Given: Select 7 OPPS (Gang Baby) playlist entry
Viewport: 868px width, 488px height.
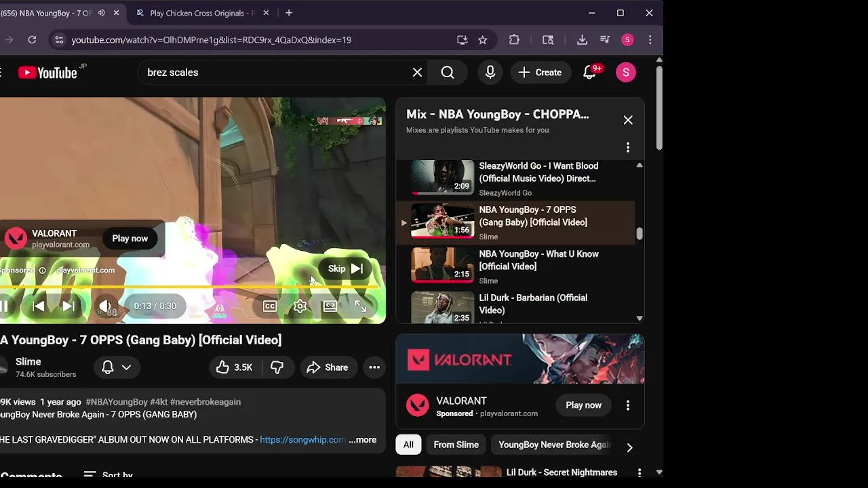Looking at the screenshot, I should click(517, 222).
